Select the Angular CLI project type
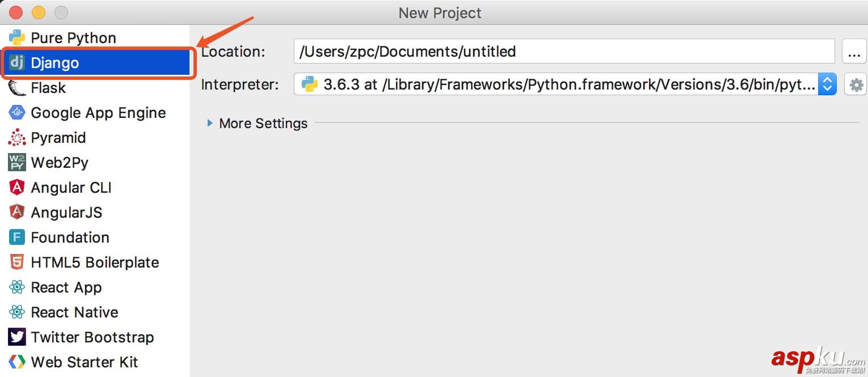Screen dimensions: 868x377 tap(16, 187)
